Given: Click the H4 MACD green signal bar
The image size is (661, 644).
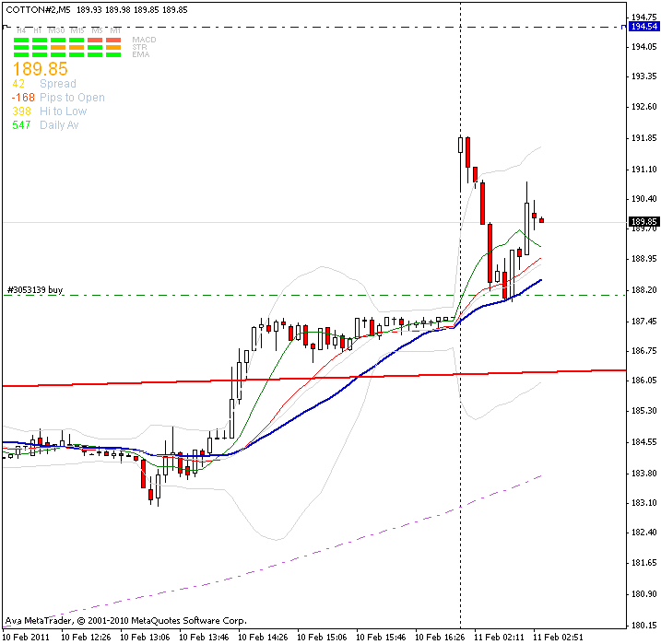Looking at the screenshot, I should 20,41.
